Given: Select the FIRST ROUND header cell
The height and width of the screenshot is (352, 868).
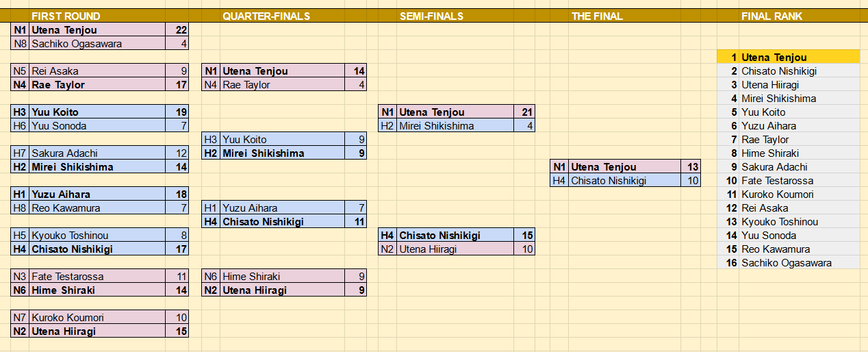Looking at the screenshot, I should 66,16.
